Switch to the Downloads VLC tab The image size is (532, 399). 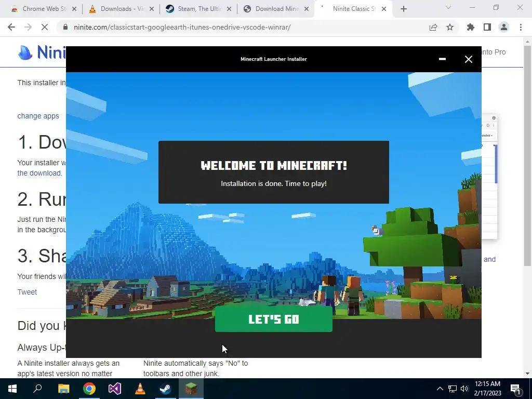(121, 9)
